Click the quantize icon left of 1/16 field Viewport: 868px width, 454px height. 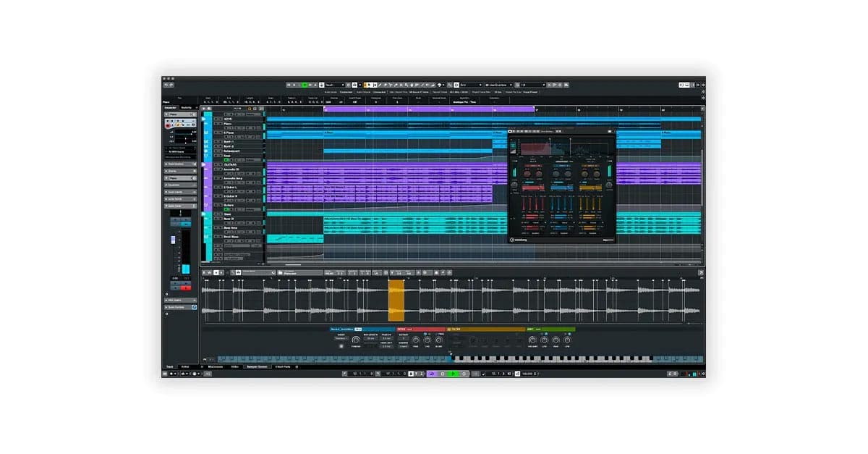tap(516, 85)
